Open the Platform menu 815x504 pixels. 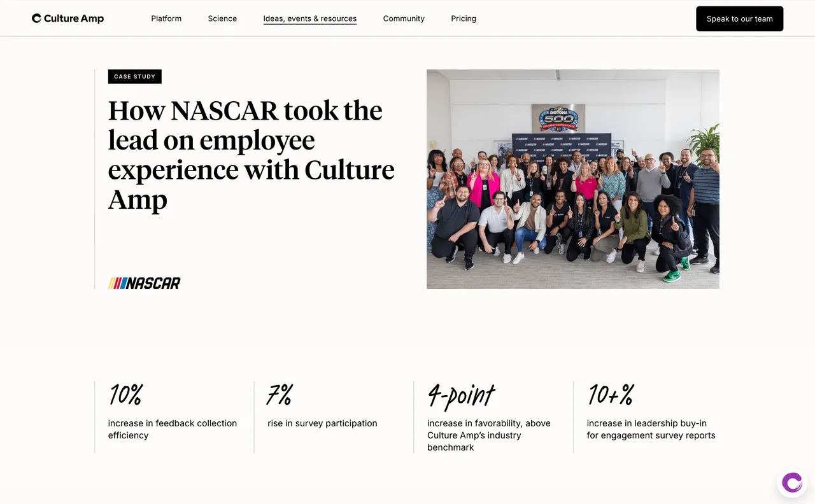(x=166, y=18)
